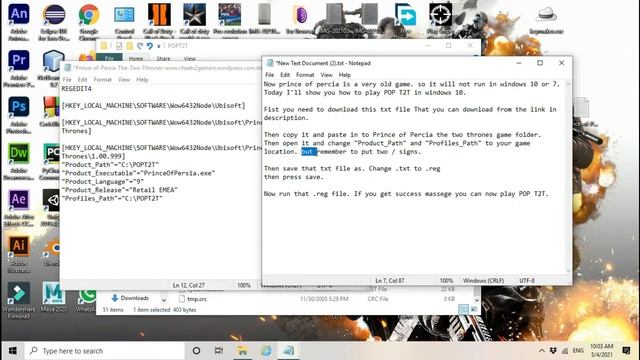Click Windows (CRLF) in Notepad status bar

click(x=483, y=280)
